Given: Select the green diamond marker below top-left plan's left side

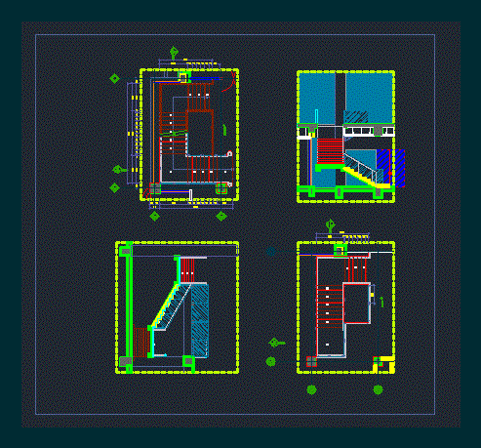Looking at the screenshot, I should coord(155,216).
